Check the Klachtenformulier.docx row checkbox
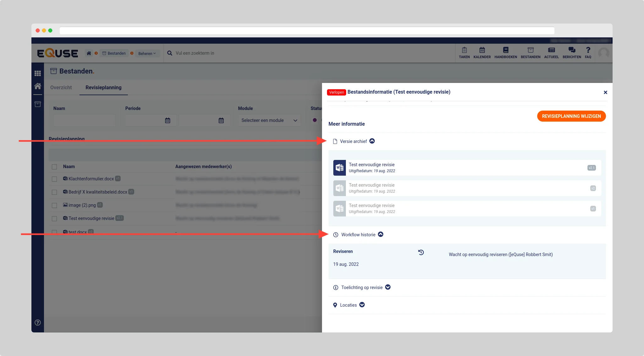644x356 pixels. (x=54, y=179)
